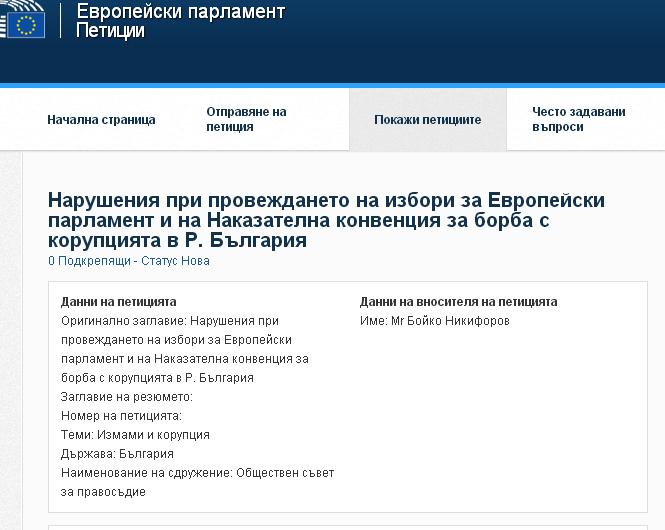This screenshot has height=530, width=665.
Task: Click the petition title heading Нарушения при провеждането
Action: click(326, 220)
